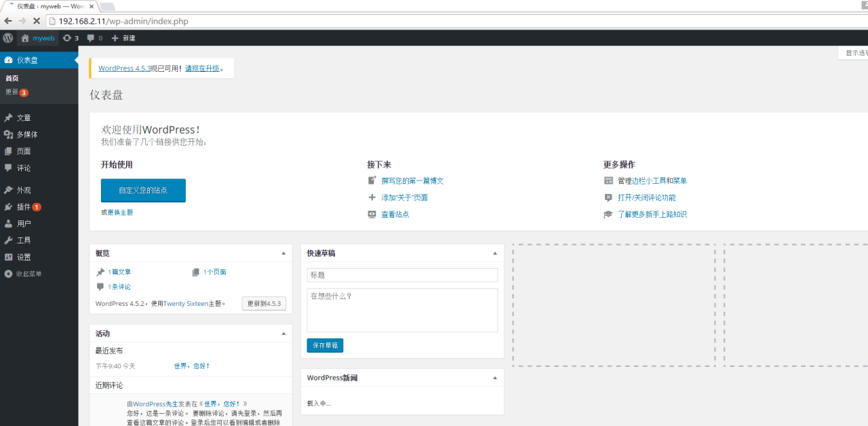This screenshot has width=868, height=426.
Task: Click the WordPress logo in admin bar
Action: pyautogui.click(x=7, y=38)
